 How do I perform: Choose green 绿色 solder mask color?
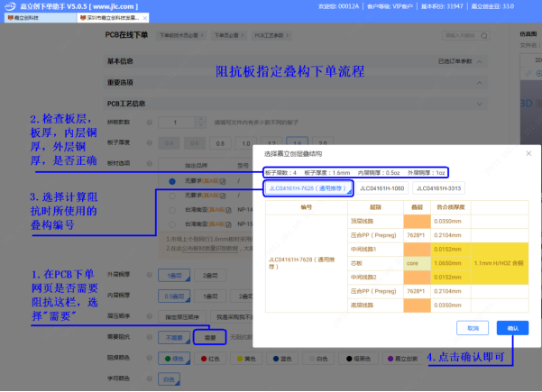(173, 358)
